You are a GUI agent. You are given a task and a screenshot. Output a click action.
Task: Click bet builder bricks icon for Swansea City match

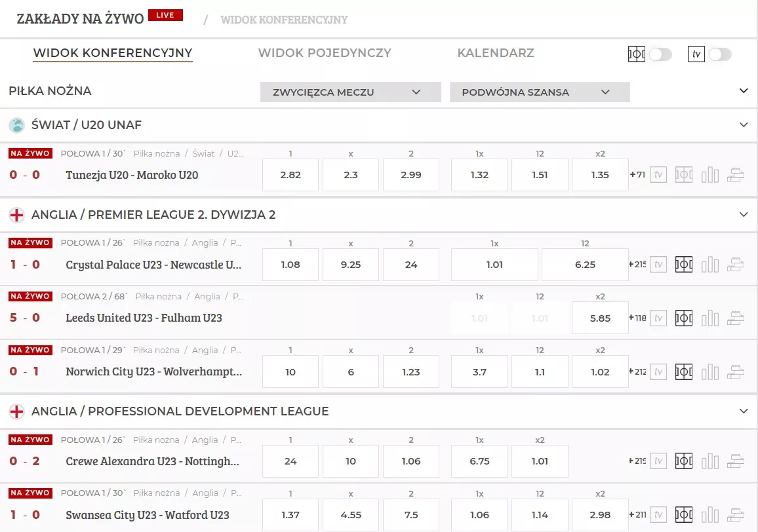coord(736,515)
